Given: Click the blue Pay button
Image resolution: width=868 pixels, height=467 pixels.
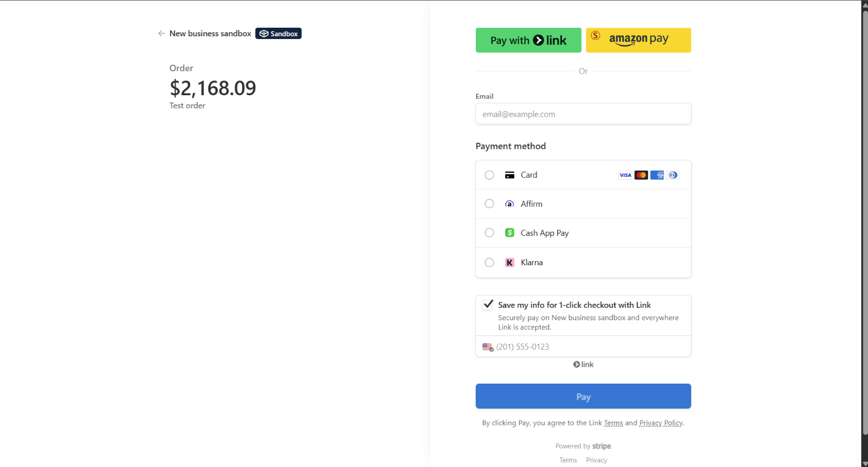Looking at the screenshot, I should (583, 396).
